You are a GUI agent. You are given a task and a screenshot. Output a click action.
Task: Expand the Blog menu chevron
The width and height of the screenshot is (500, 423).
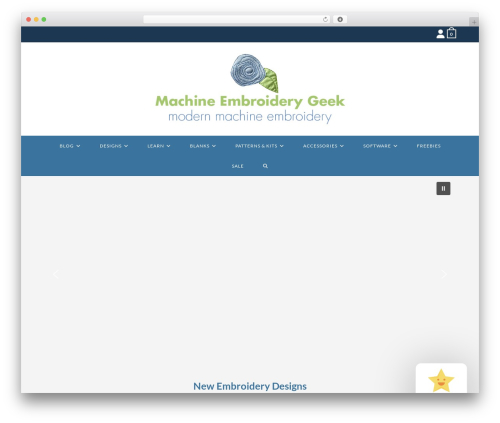point(78,146)
